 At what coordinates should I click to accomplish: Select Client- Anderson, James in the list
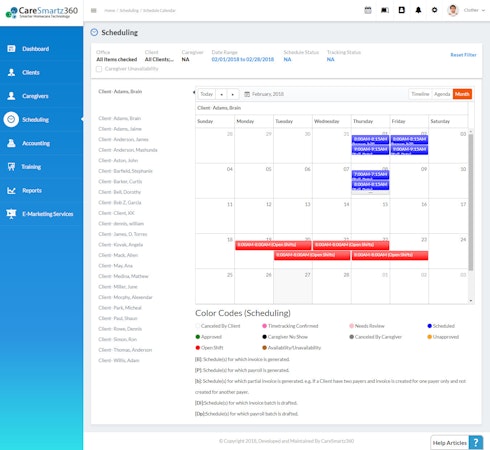[x=123, y=139]
